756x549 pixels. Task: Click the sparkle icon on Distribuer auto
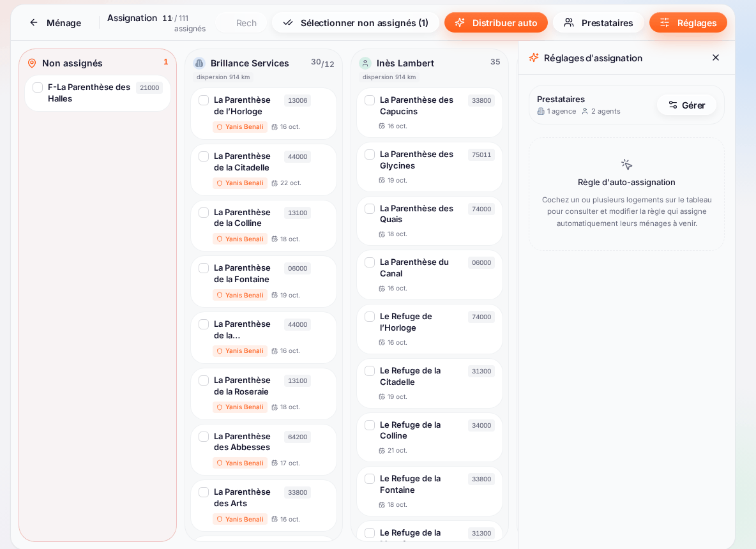(460, 22)
